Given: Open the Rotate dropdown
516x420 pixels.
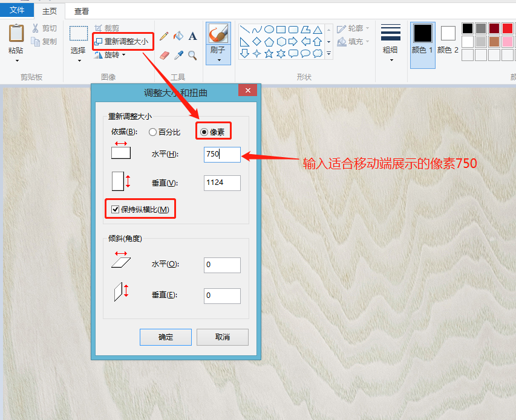Looking at the screenshot, I should 110,55.
